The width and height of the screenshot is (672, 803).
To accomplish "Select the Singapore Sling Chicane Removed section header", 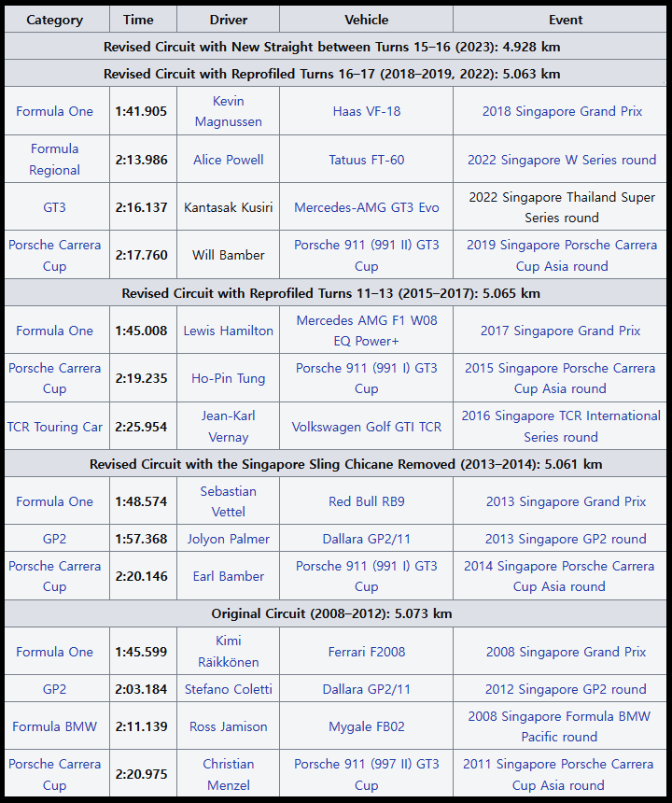I will click(335, 464).
